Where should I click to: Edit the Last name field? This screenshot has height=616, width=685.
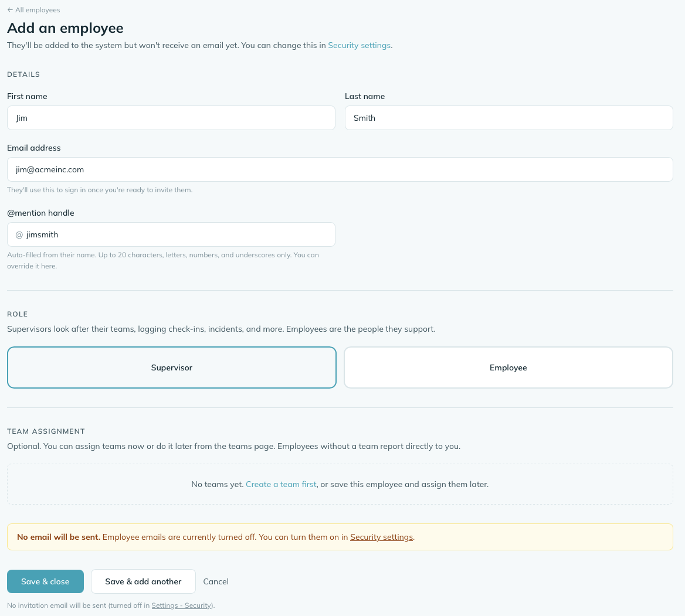pos(509,118)
